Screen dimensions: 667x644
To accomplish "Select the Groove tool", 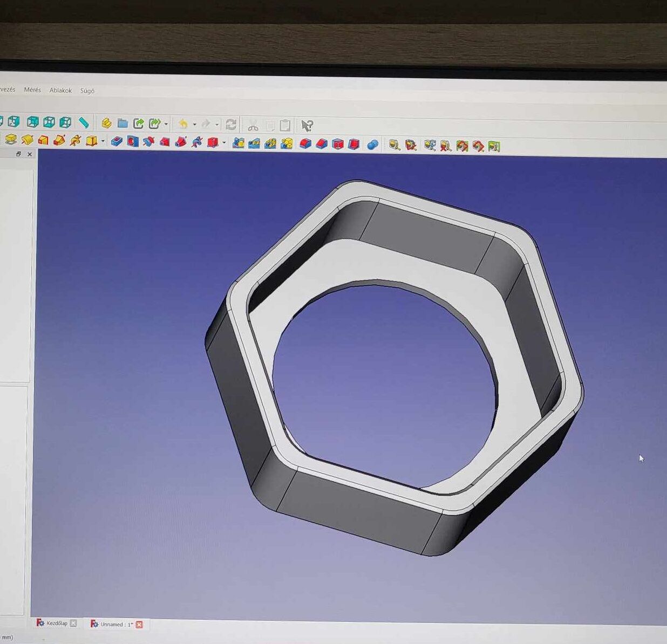I will click(x=149, y=142).
